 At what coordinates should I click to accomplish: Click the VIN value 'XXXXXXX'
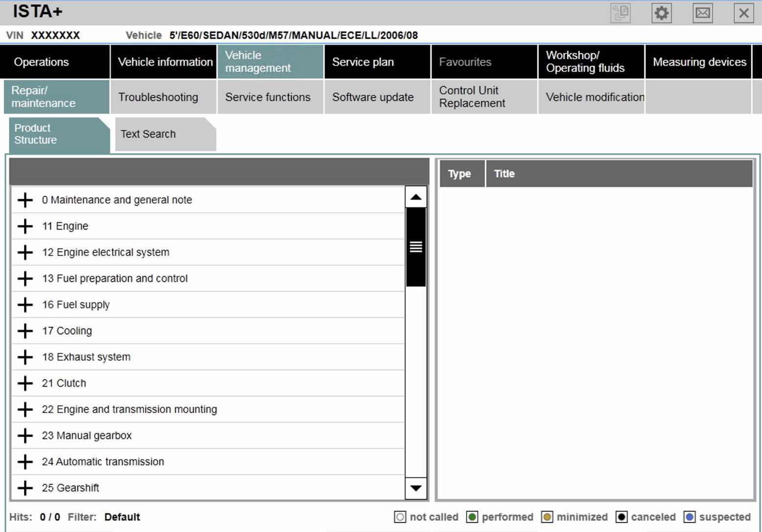(x=55, y=35)
